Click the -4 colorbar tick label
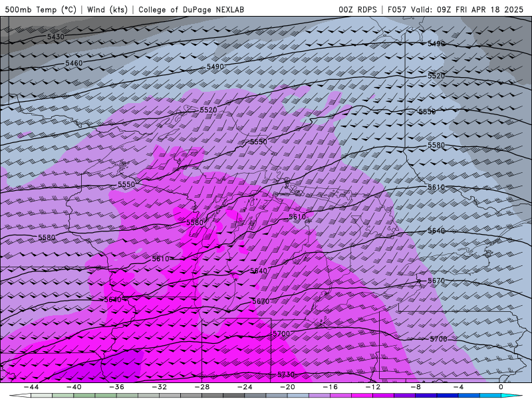The image size is (532, 399). tap(458, 387)
